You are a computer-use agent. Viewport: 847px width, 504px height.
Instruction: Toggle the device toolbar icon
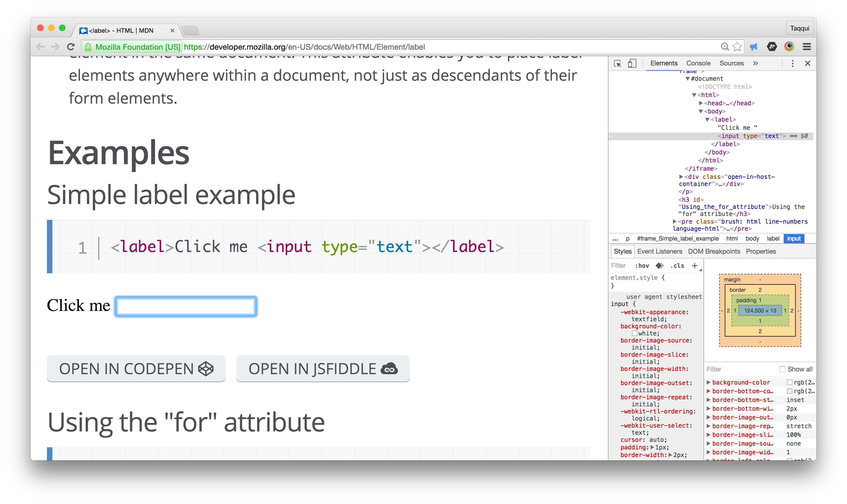coord(632,64)
